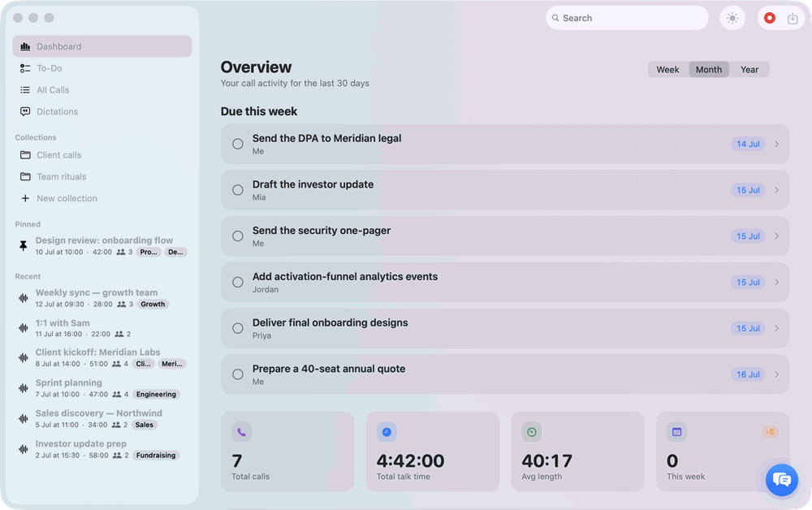Click the Growth tag on Weekly sync
Viewport: 812px width, 510px height.
pyautogui.click(x=153, y=305)
